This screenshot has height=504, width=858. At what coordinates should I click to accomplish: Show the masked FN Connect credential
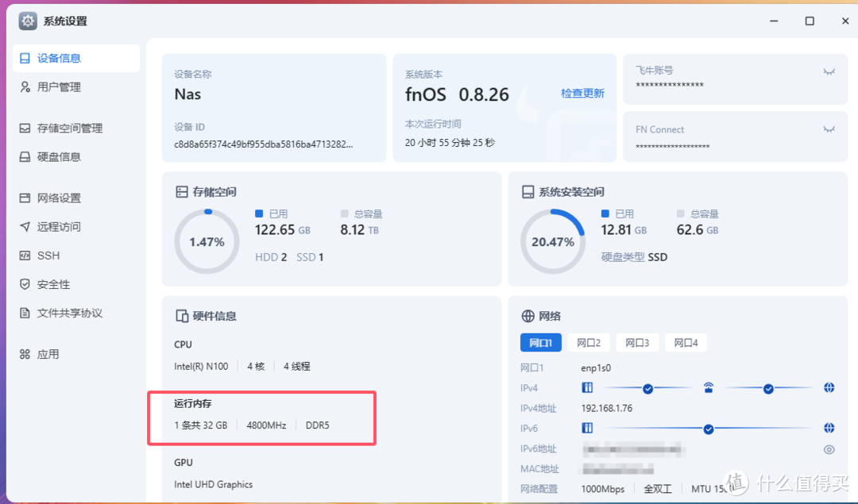point(829,128)
